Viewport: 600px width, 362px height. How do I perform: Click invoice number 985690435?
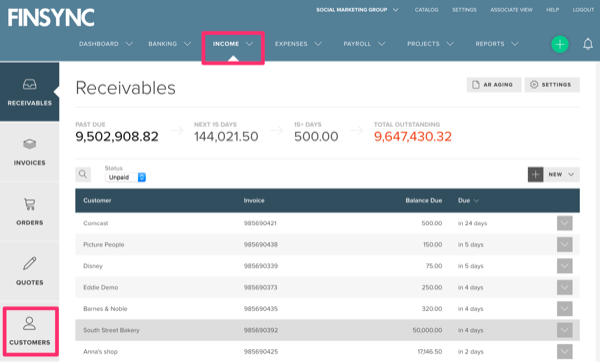point(261,309)
